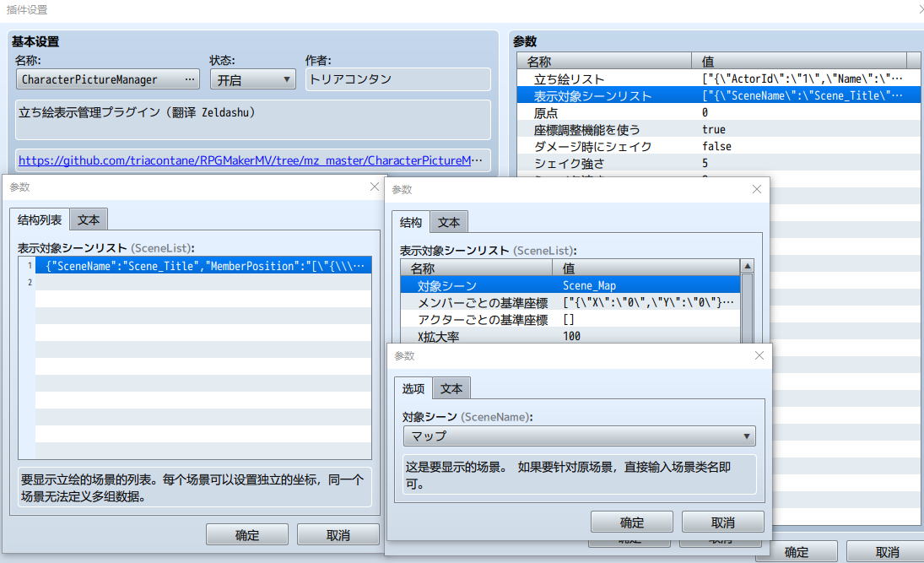Close the 対象シーン options dialog

point(759,355)
